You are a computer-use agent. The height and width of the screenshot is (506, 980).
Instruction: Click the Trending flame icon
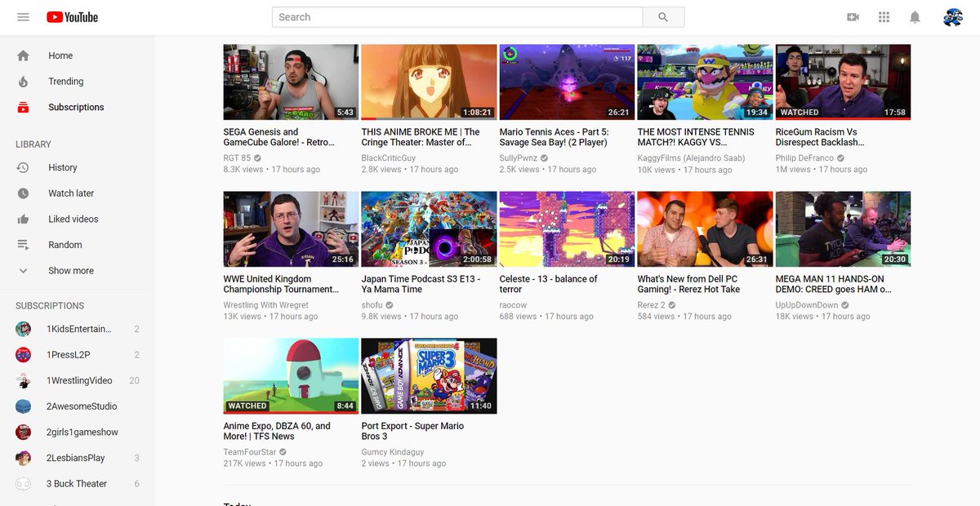point(23,82)
